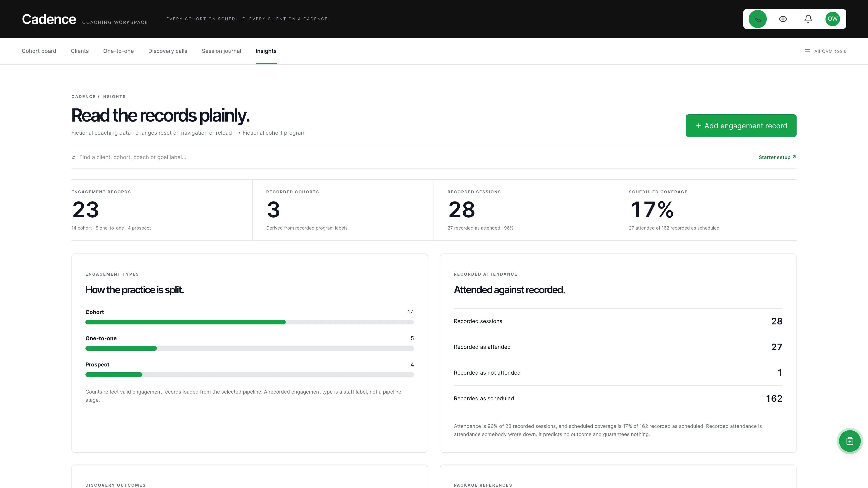Click the 'Read the records plainly.' title
The image size is (868, 488).
(160, 115)
